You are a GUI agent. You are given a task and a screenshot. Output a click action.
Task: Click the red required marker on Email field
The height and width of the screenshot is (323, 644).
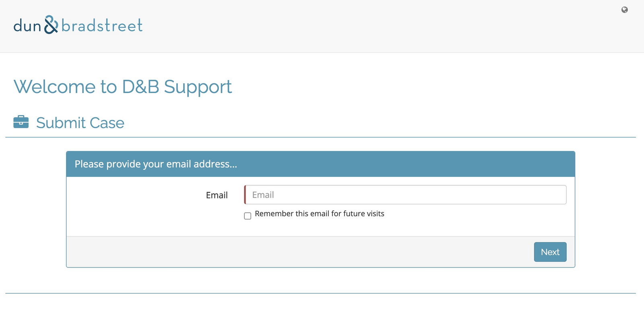click(x=245, y=195)
